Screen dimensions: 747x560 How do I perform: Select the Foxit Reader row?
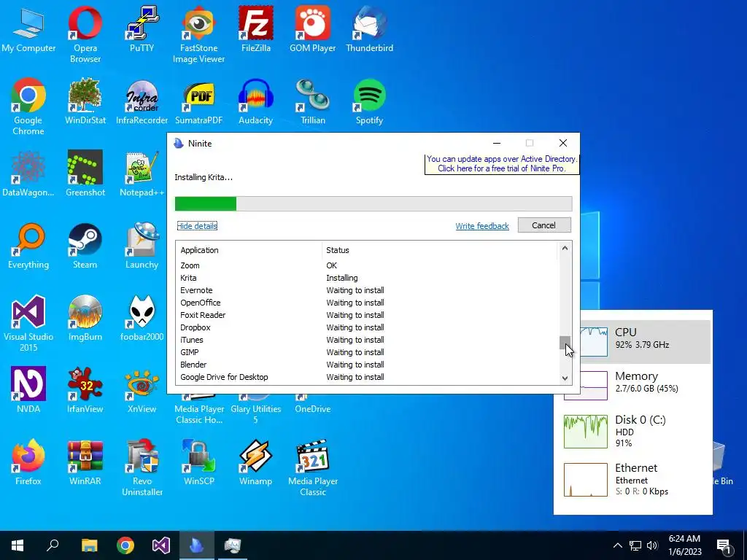point(367,315)
